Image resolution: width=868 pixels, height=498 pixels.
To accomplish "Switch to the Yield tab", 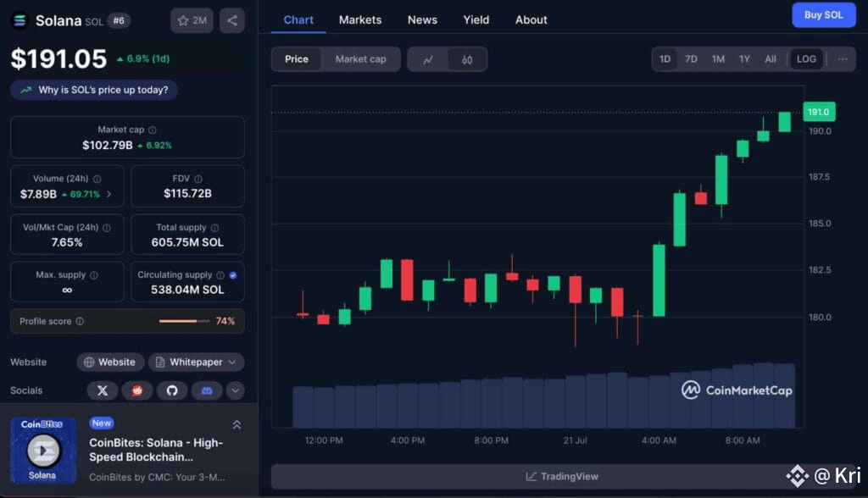I will [476, 20].
